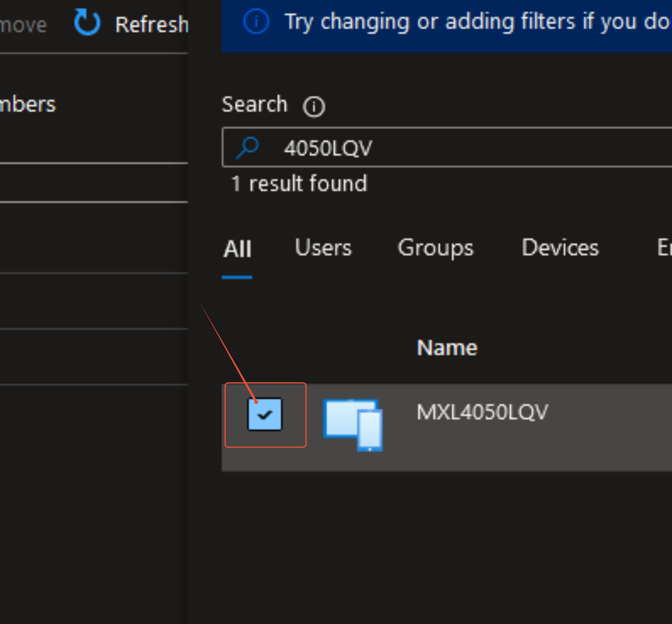Click the Refresh button label
Viewport: 672px width, 624px height.
(x=152, y=25)
